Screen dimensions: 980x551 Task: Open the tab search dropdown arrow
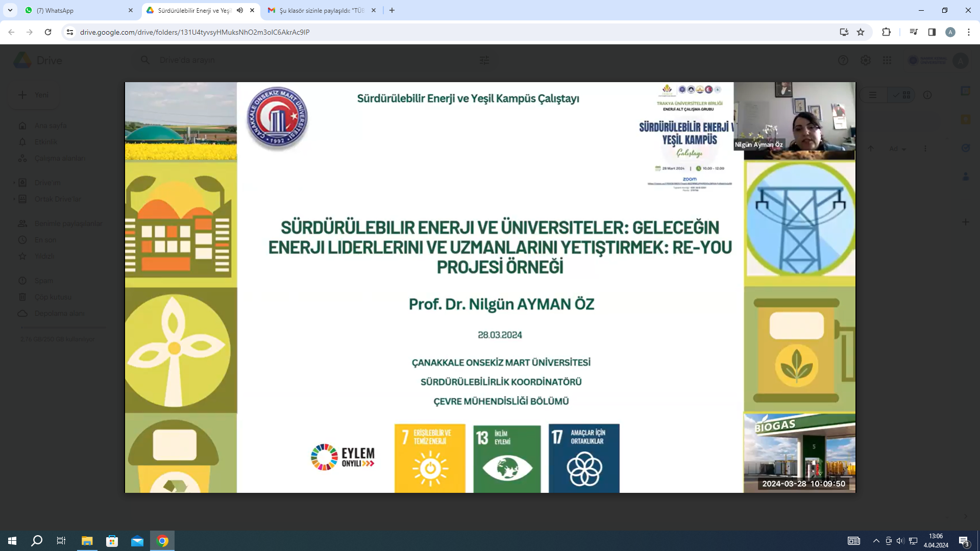(10, 10)
